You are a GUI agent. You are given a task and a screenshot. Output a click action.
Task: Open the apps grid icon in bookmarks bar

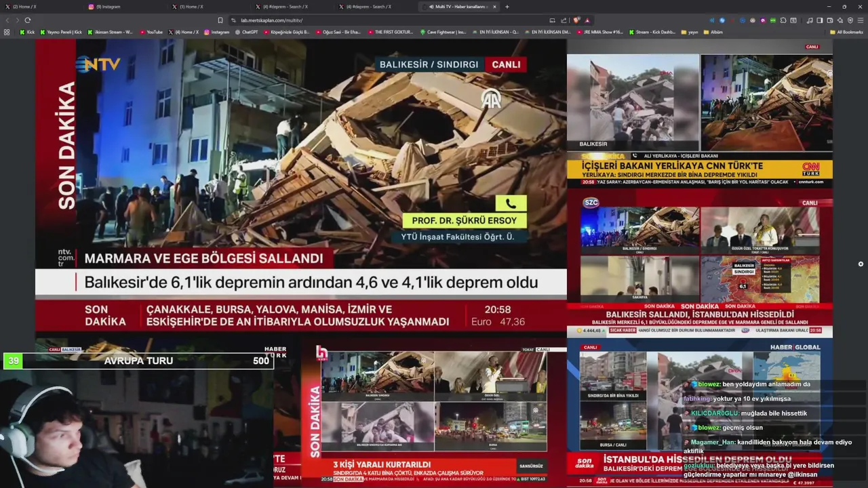click(x=7, y=32)
